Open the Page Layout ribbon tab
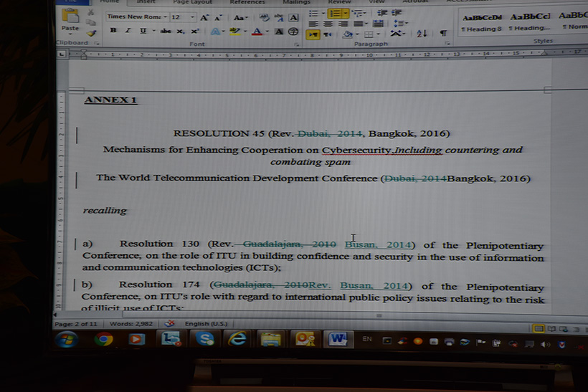Image resolution: width=588 pixels, height=392 pixels. pos(192,2)
